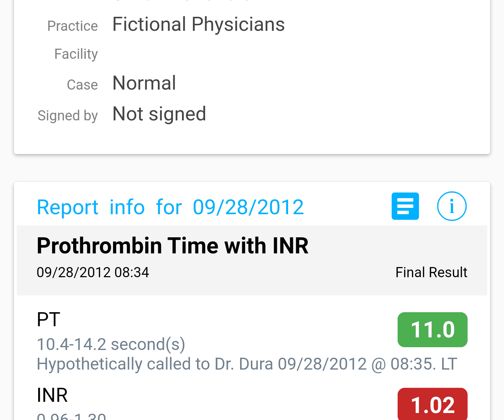504x420 pixels.
Task: Tap the Not signed status value
Action: 159,114
